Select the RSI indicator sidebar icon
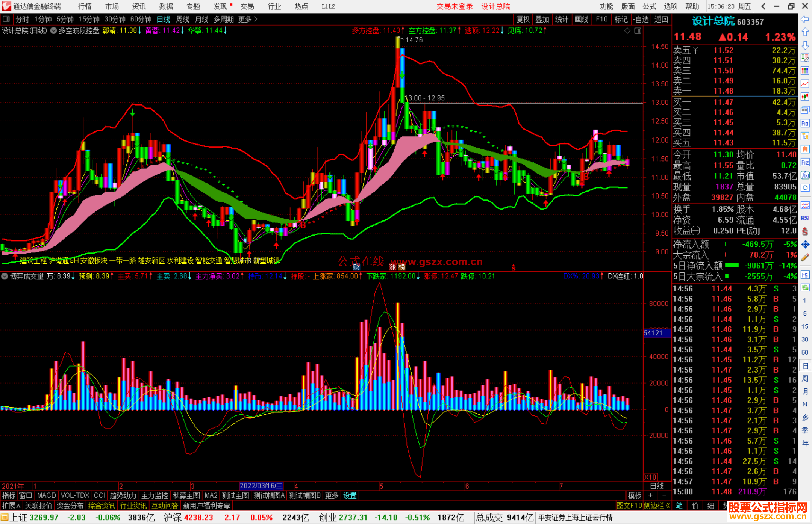The width and height of the screenshot is (812, 524). [805, 218]
